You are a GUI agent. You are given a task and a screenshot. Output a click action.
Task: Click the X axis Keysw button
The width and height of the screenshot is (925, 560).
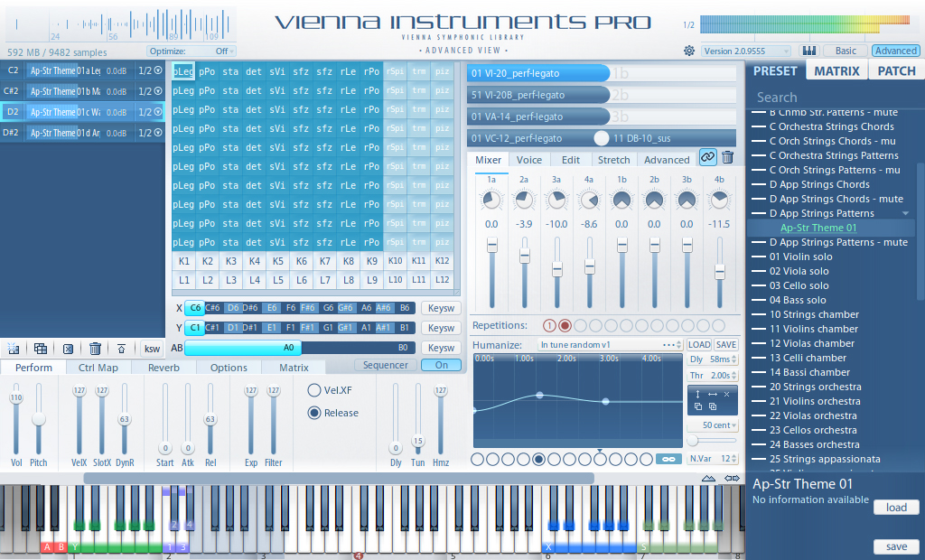[x=441, y=308]
